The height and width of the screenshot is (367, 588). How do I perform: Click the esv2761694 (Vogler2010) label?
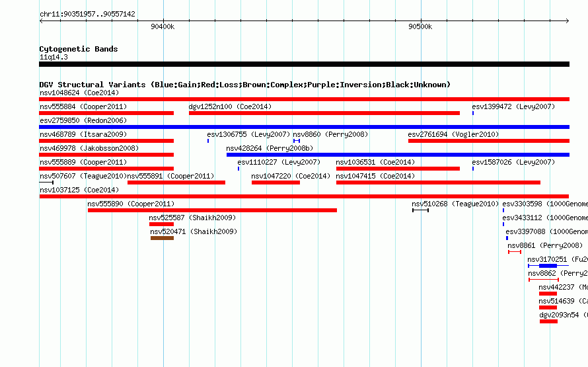(x=453, y=135)
